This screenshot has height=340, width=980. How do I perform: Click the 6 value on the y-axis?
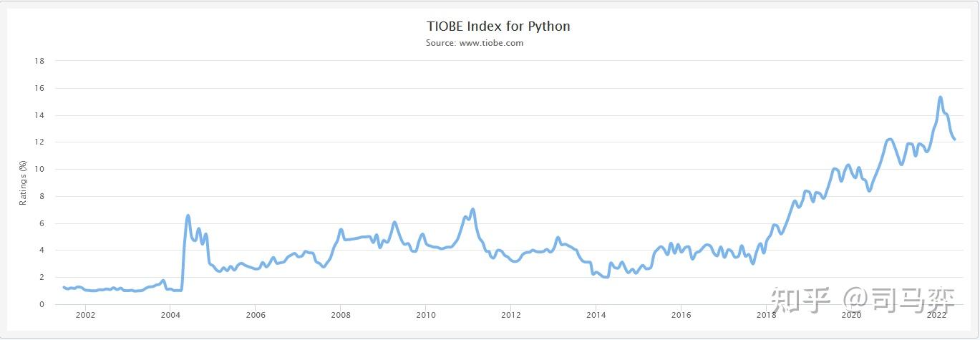(x=42, y=223)
